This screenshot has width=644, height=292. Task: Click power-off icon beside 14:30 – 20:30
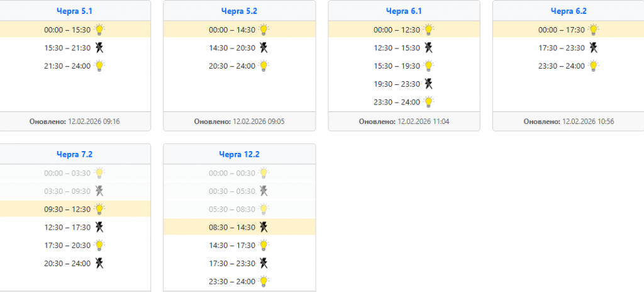coord(264,47)
